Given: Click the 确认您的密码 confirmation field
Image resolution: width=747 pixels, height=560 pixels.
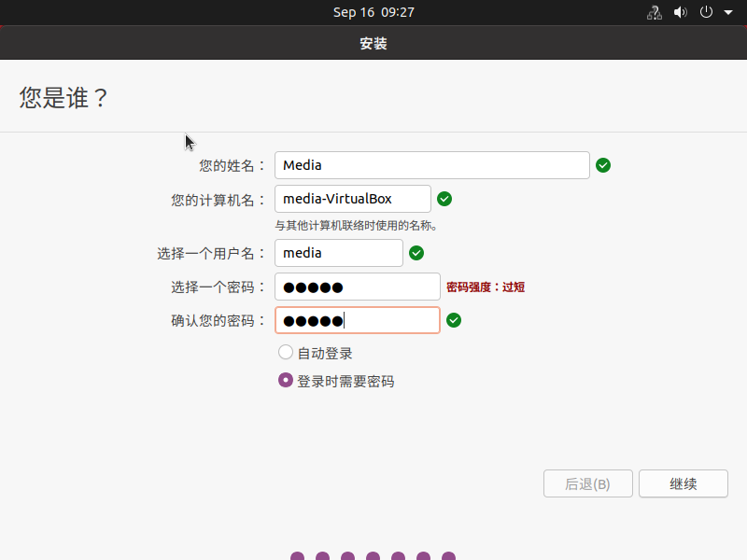Looking at the screenshot, I should [x=357, y=319].
